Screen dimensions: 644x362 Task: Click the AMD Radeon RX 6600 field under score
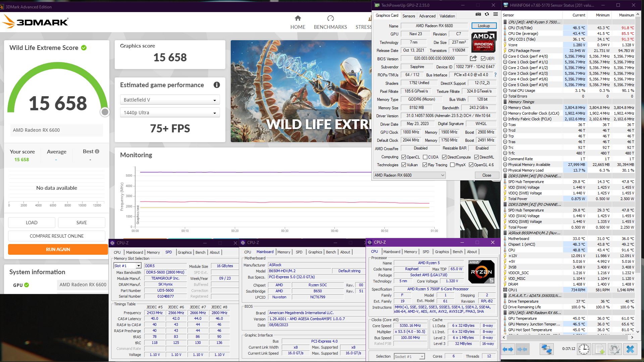[x=56, y=130]
